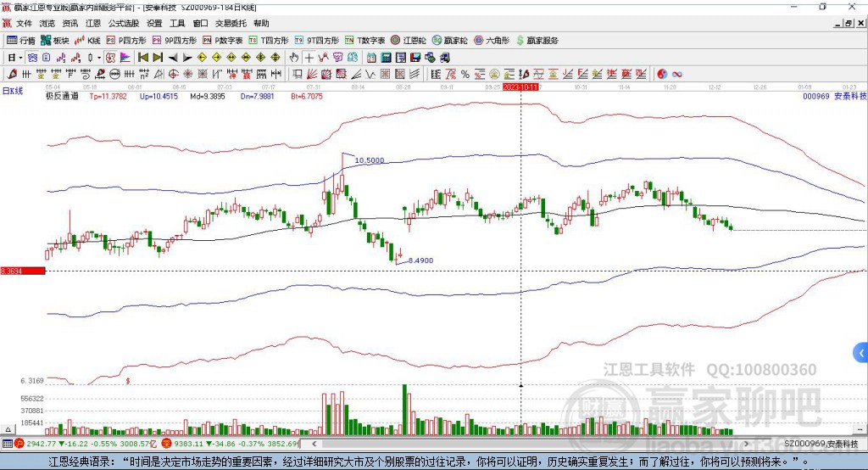Select the hand pan tool
The image size is (868, 470).
pos(294,58)
